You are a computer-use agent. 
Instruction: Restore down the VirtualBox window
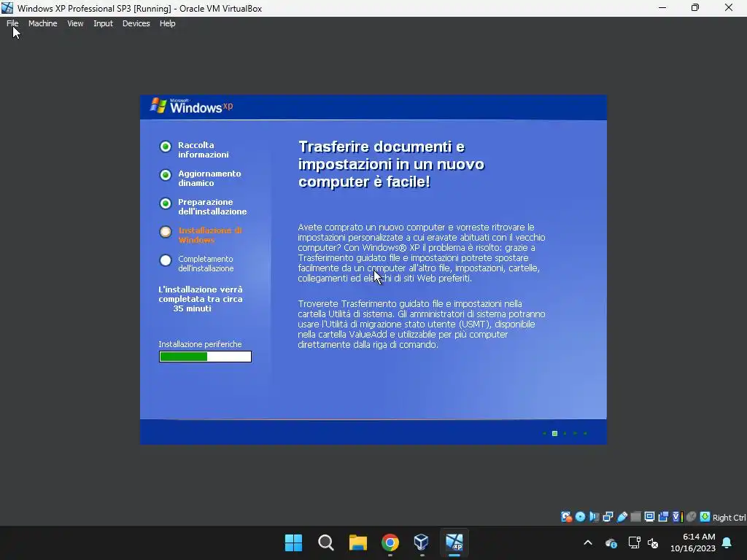pyautogui.click(x=695, y=8)
